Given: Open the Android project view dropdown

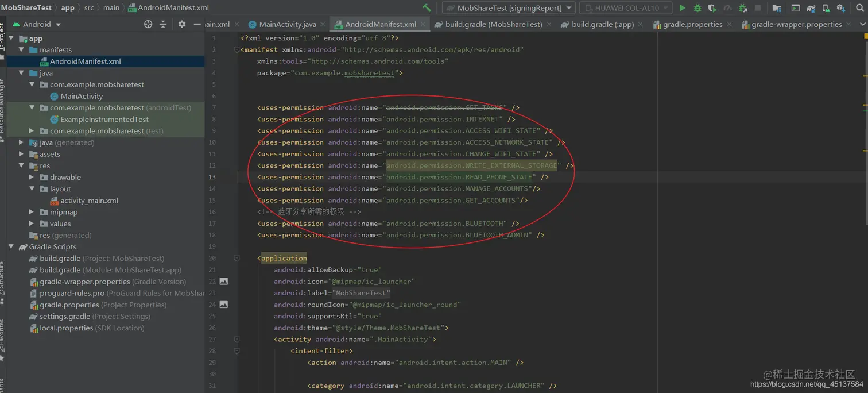Looking at the screenshot, I should 37,24.
